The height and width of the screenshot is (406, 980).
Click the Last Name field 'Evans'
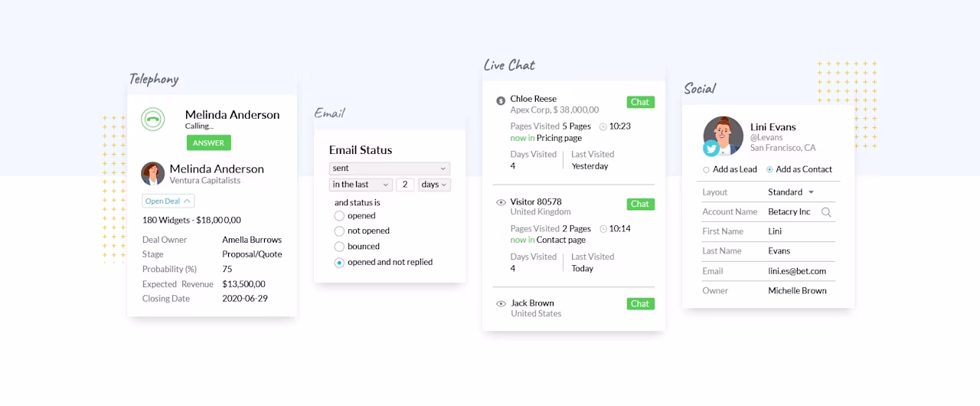779,251
